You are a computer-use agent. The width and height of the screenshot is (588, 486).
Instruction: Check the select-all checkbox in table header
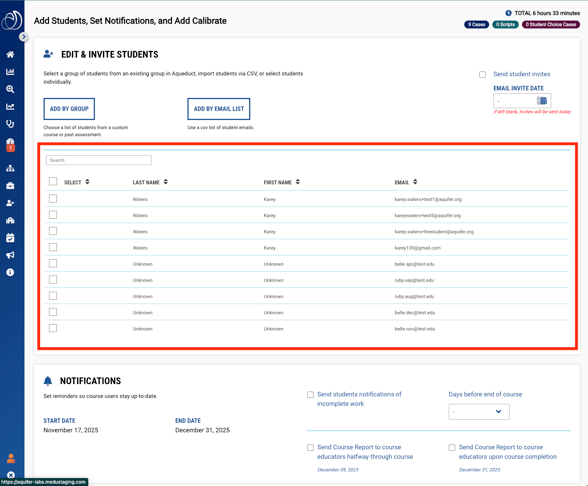pos(53,182)
